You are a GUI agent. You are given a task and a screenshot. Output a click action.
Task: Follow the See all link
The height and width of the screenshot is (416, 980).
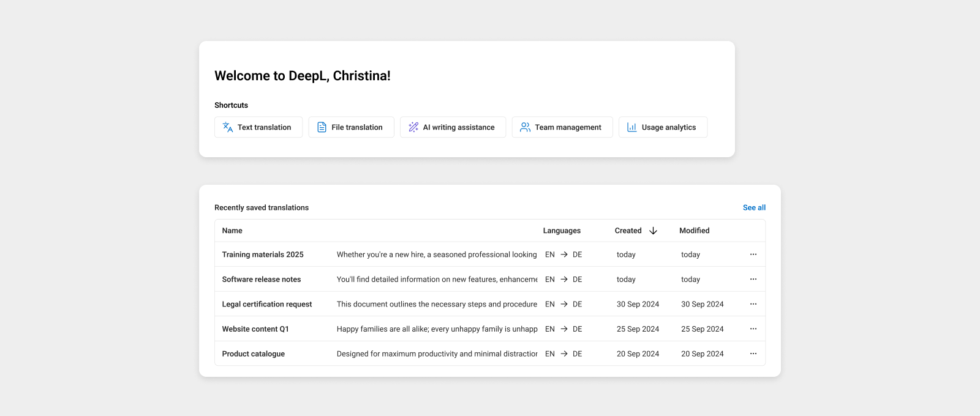click(754, 207)
